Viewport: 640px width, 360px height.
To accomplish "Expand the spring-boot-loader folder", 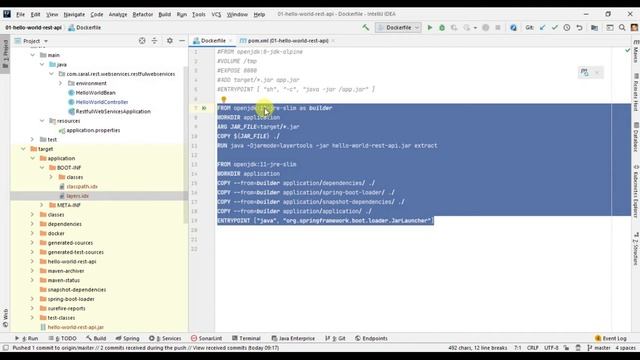I will [33, 299].
